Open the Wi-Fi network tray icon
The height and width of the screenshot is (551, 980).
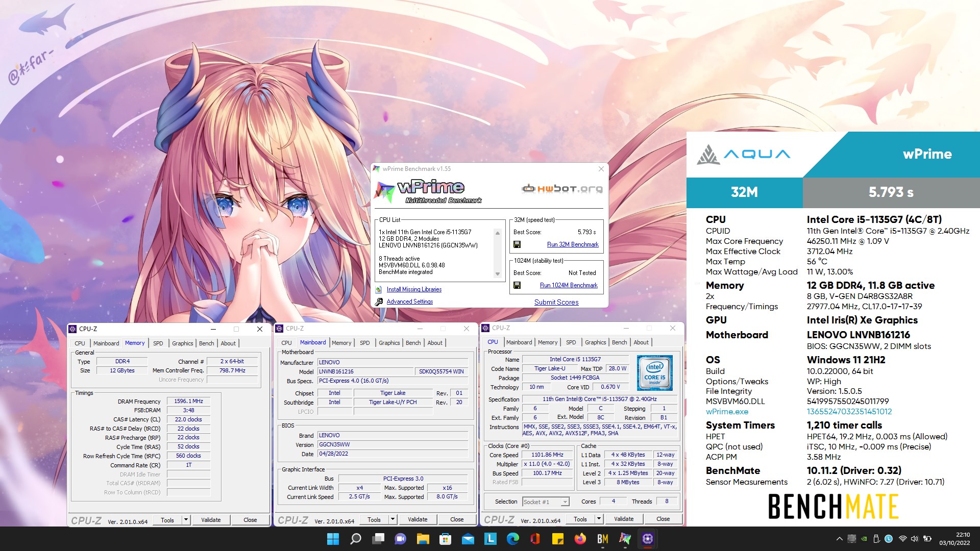[902, 539]
